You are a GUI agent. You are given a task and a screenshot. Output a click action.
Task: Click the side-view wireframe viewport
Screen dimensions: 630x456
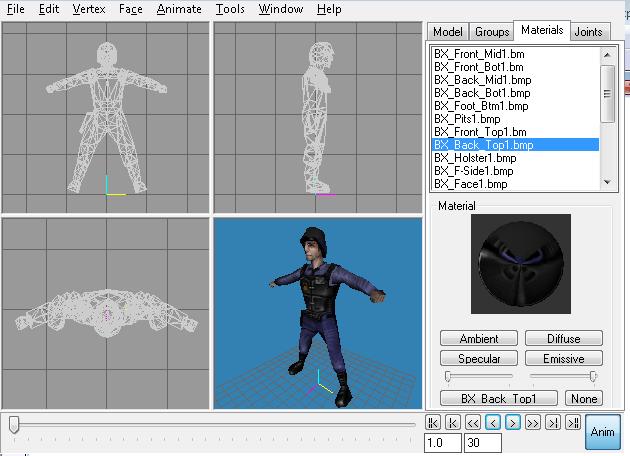click(318, 117)
